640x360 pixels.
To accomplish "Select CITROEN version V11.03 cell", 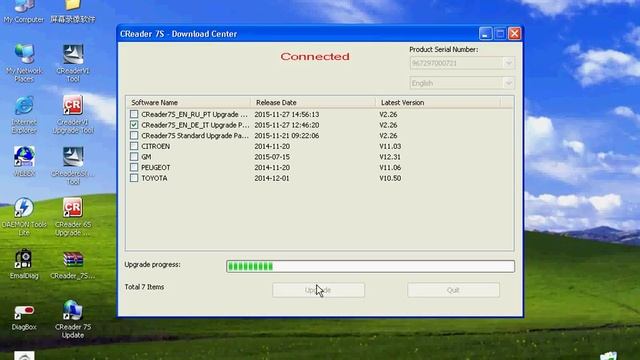I will [x=390, y=146].
